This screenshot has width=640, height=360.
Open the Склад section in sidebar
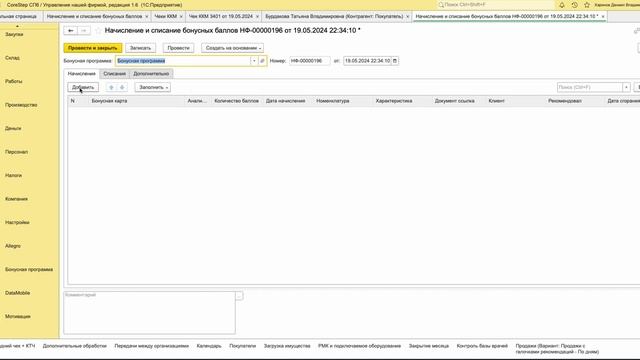click(x=12, y=58)
